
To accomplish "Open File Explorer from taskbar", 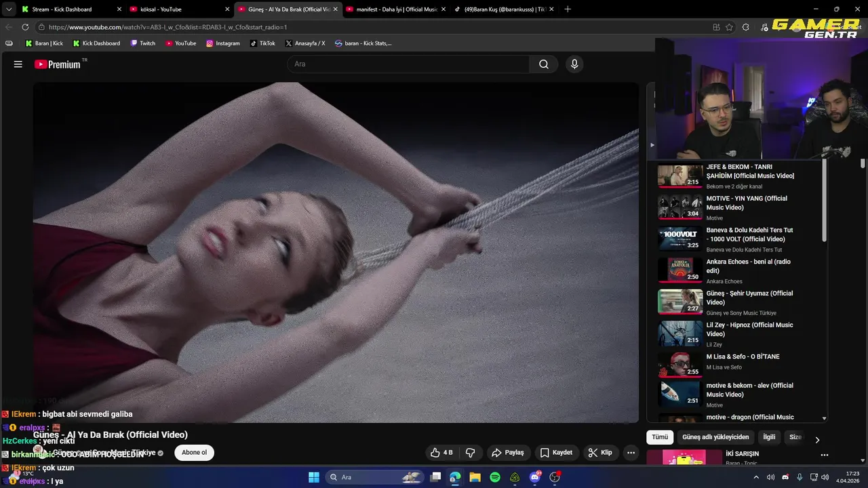I will point(475,477).
